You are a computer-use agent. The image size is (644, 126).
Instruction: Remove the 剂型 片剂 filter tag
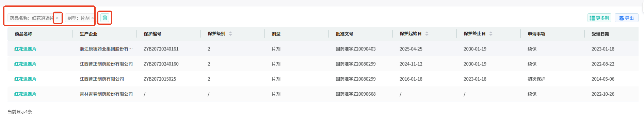(x=92, y=18)
